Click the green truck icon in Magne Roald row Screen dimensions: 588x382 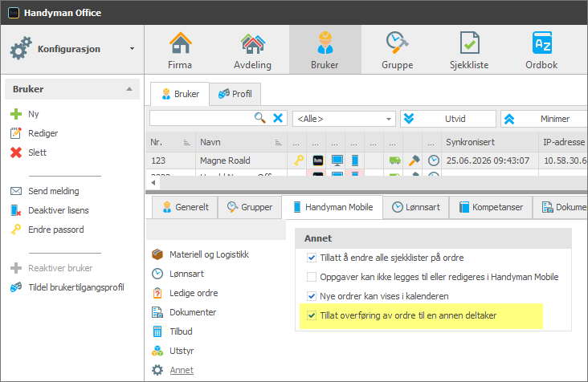coord(394,161)
